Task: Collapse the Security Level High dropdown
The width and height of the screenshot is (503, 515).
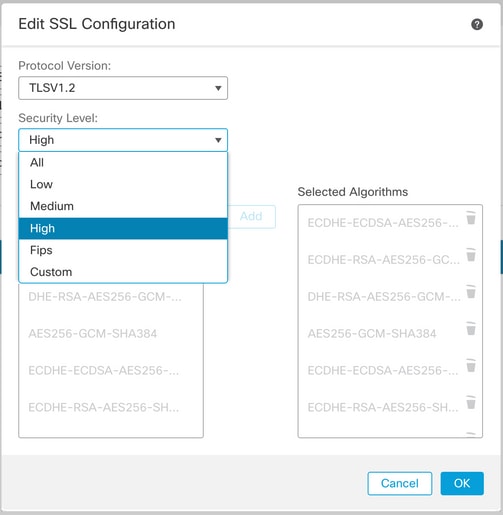Action: 123,140
